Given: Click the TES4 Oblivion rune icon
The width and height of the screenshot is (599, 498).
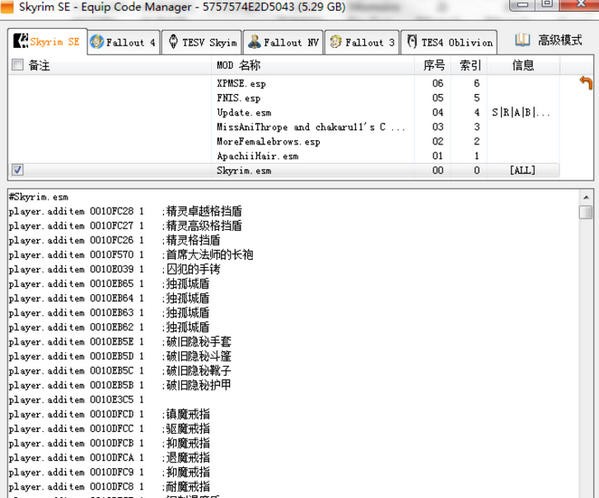Looking at the screenshot, I should click(x=412, y=41).
